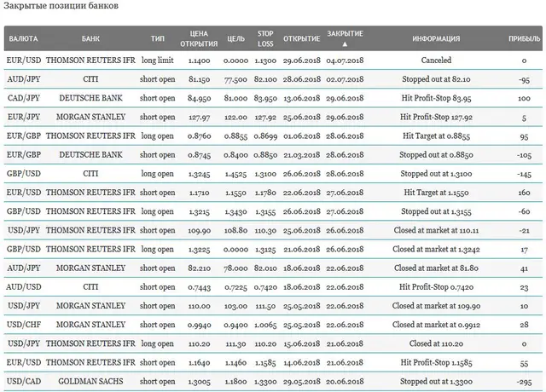Click closing date 04.07.2018

[x=345, y=61]
